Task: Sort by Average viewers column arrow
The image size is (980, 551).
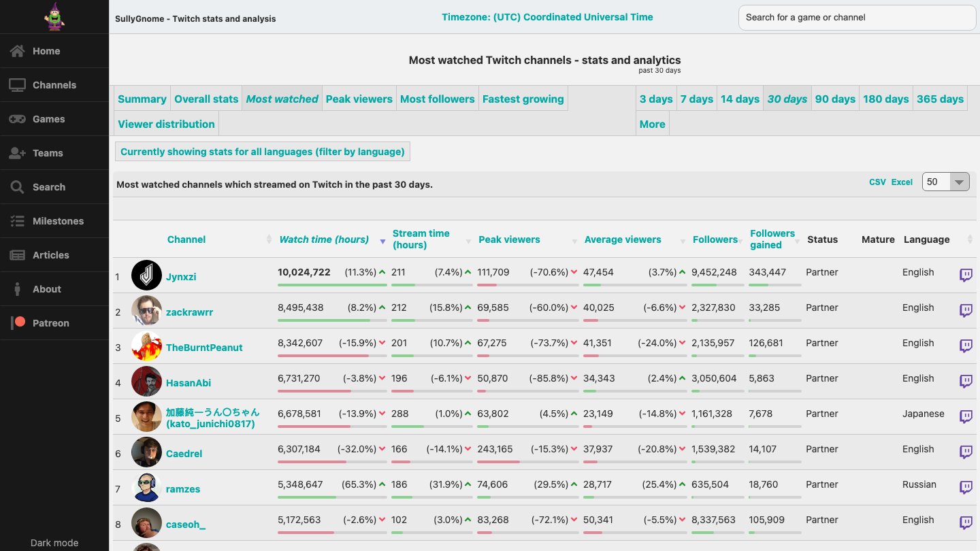Action: click(683, 240)
